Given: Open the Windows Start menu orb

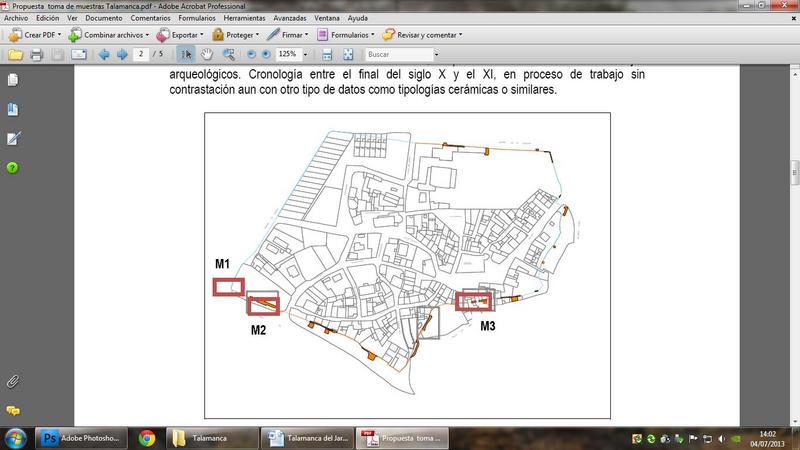Looking at the screenshot, I should [15, 439].
